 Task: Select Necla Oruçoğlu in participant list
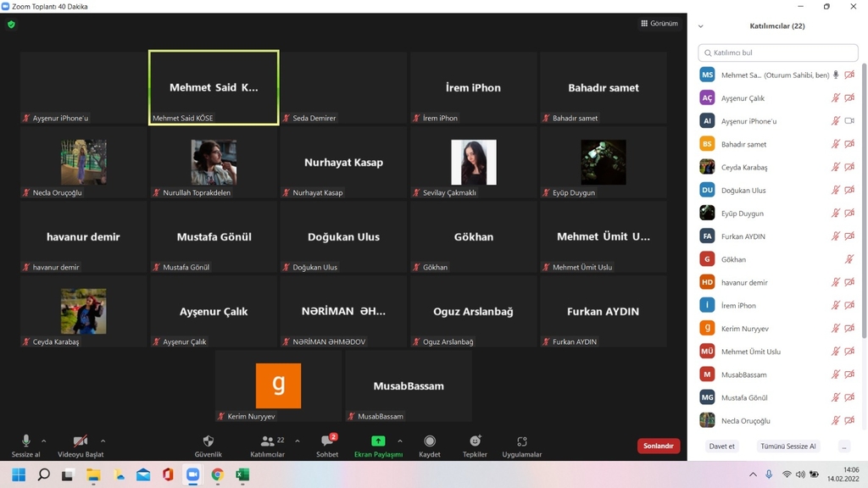pos(778,420)
